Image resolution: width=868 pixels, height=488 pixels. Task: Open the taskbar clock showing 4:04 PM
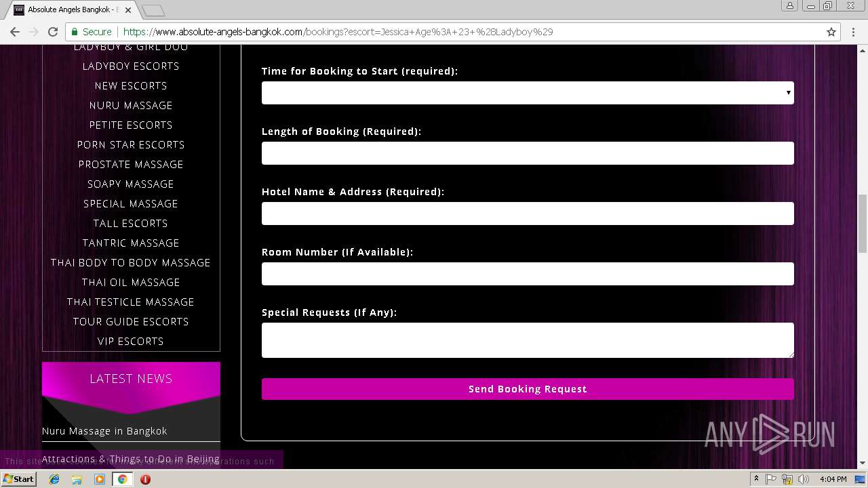(833, 479)
